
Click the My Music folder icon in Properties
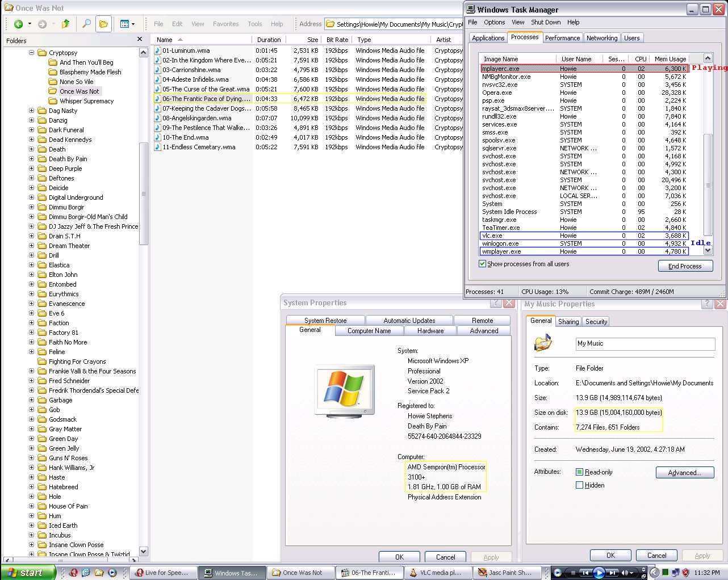[543, 343]
